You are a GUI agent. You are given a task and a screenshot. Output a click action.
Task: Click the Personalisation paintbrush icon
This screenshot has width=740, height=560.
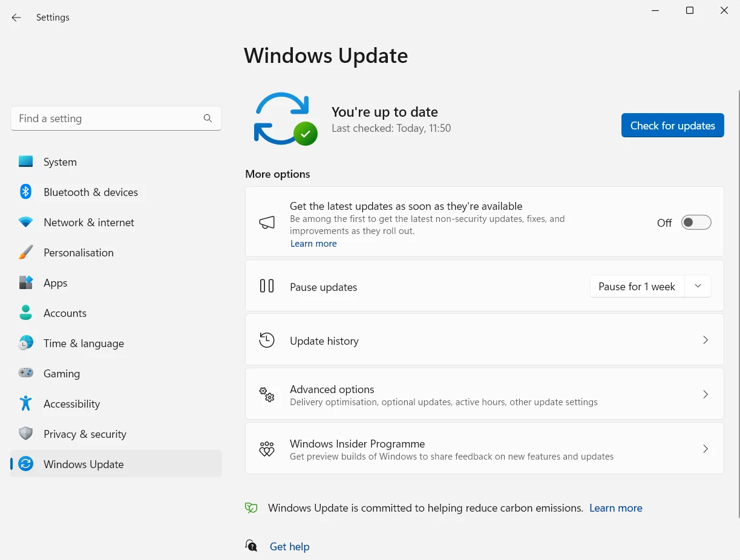click(x=25, y=252)
